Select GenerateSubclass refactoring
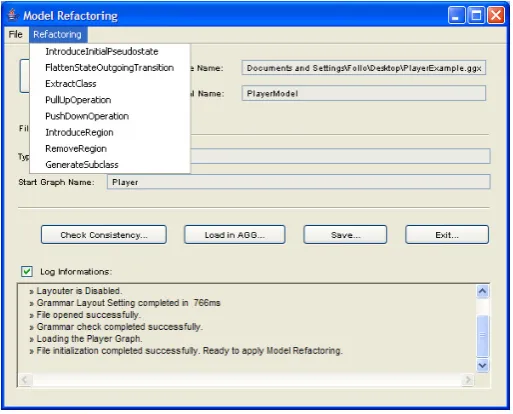 110,165
